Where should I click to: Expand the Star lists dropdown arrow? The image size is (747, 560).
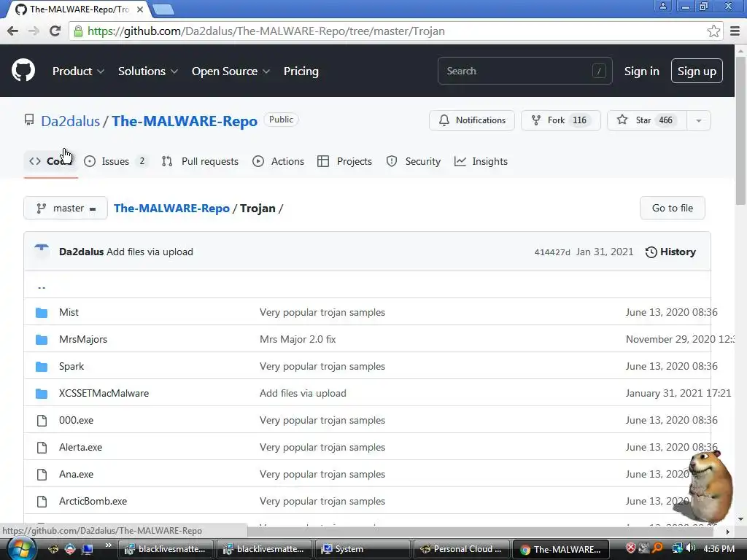pos(698,120)
